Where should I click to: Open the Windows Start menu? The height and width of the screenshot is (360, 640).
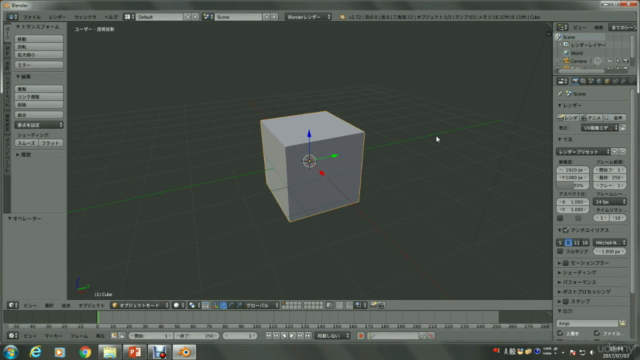point(10,352)
